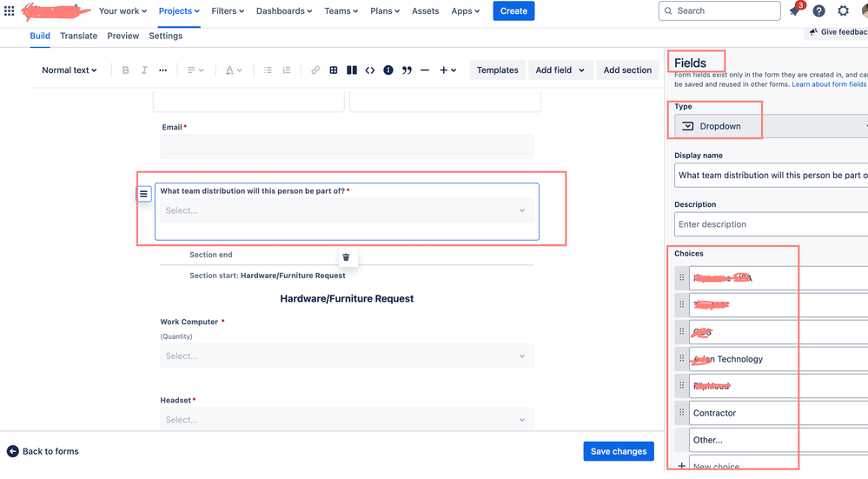The image size is (868, 479).
Task: Go Back to forms
Action: coord(43,451)
